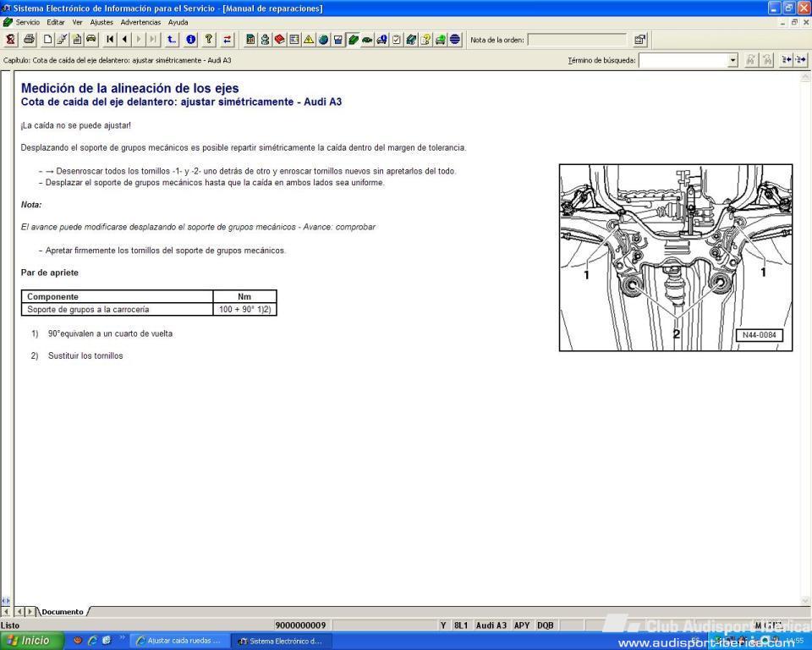Go to previous page arrow

(x=124, y=40)
